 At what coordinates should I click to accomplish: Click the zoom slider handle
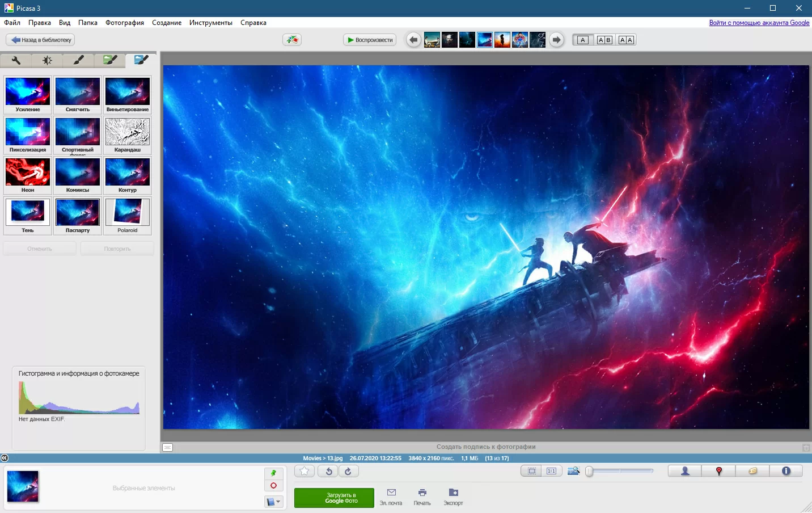590,471
